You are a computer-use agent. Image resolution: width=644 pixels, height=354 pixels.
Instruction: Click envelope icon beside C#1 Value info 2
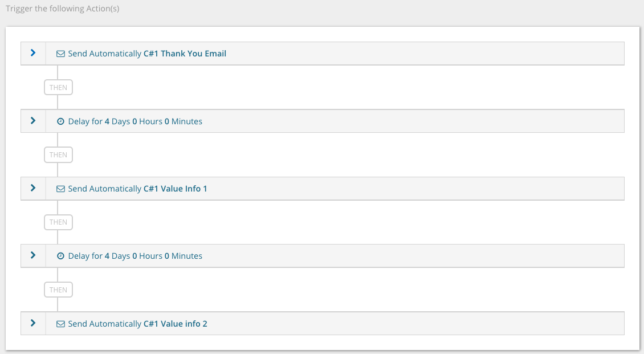pyautogui.click(x=60, y=324)
